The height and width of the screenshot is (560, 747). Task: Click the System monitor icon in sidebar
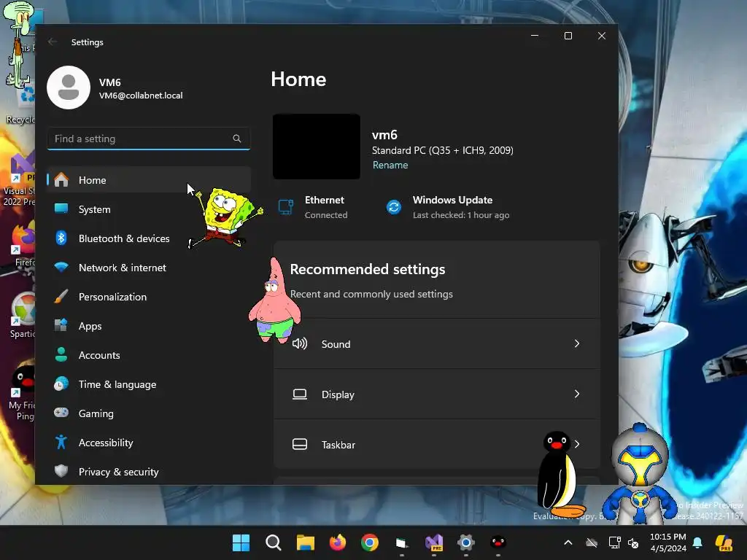tap(61, 209)
